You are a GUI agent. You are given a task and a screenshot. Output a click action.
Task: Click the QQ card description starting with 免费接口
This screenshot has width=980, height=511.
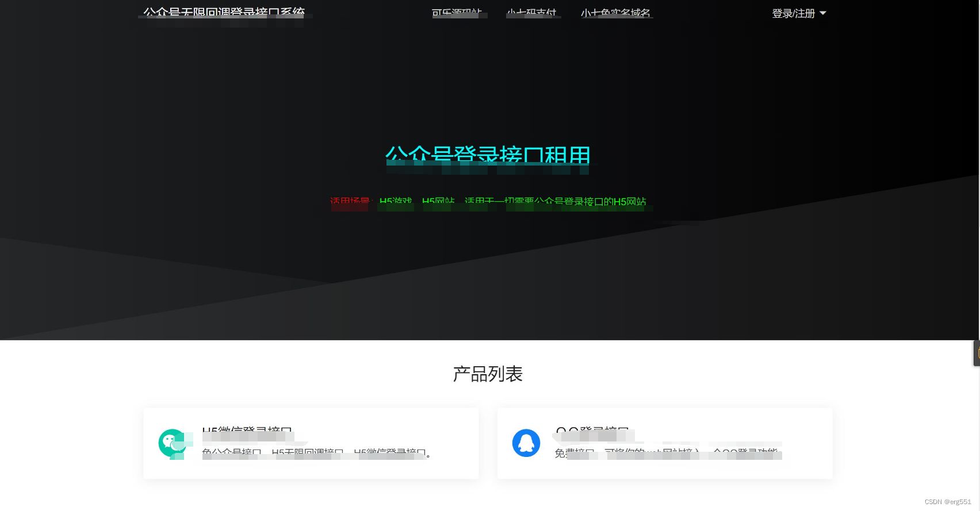667,453
